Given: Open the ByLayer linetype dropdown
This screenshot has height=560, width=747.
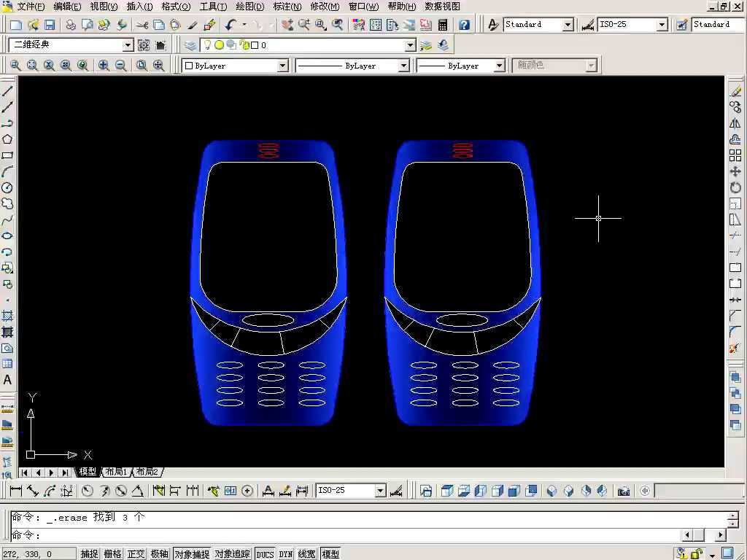Looking at the screenshot, I should (403, 65).
